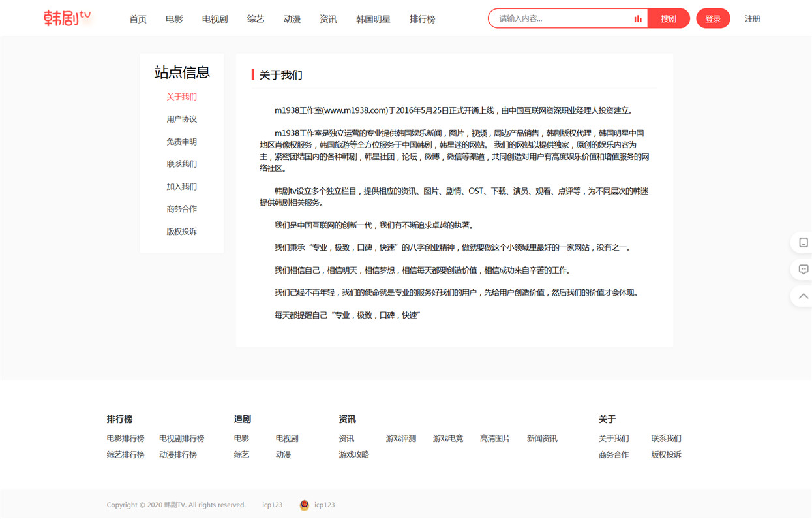
Task: Open footer link 电视剧排行榜
Action: tap(181, 439)
